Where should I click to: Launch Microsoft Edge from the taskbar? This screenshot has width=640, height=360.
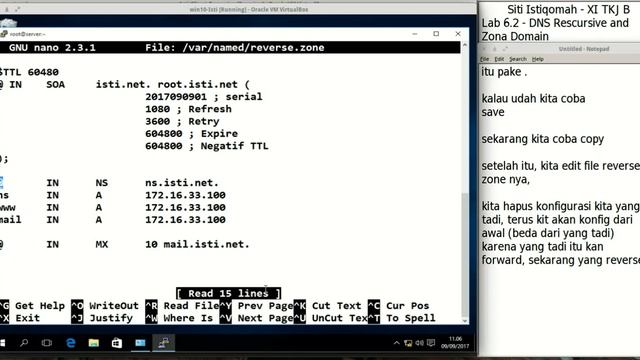[x=71, y=343]
